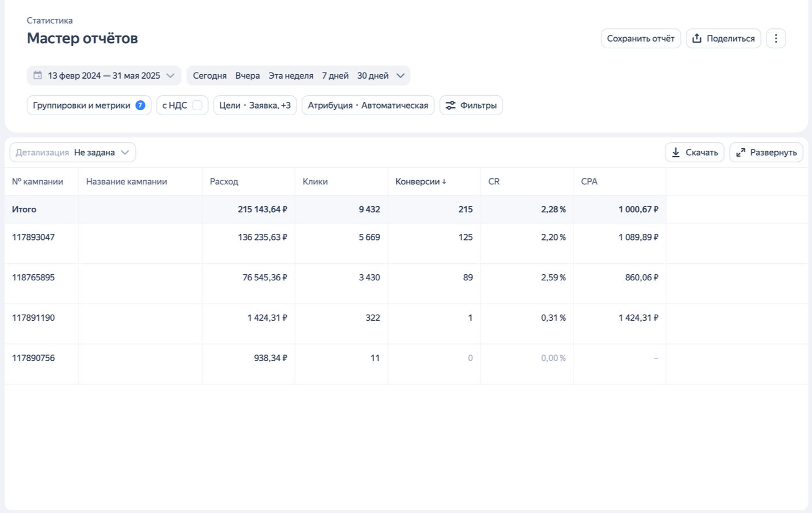The width and height of the screenshot is (812, 513).
Task: Switch to the 30 дней period
Action: coord(373,75)
